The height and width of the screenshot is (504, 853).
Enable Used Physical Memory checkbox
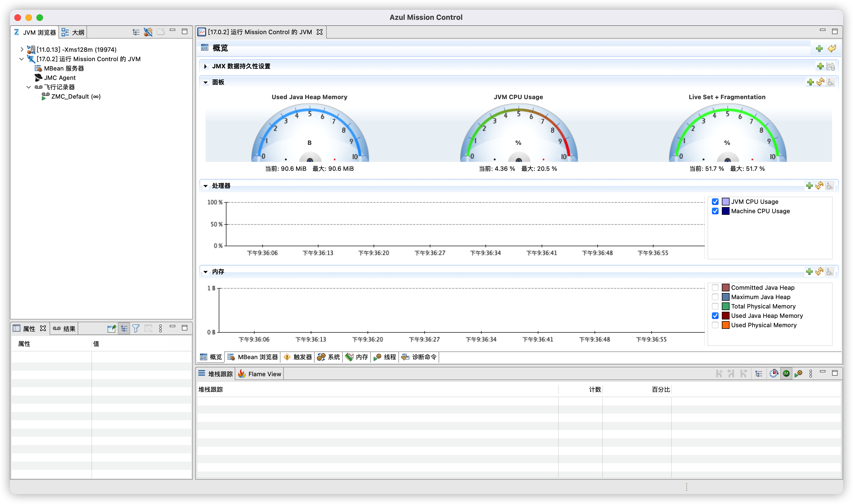coord(715,325)
